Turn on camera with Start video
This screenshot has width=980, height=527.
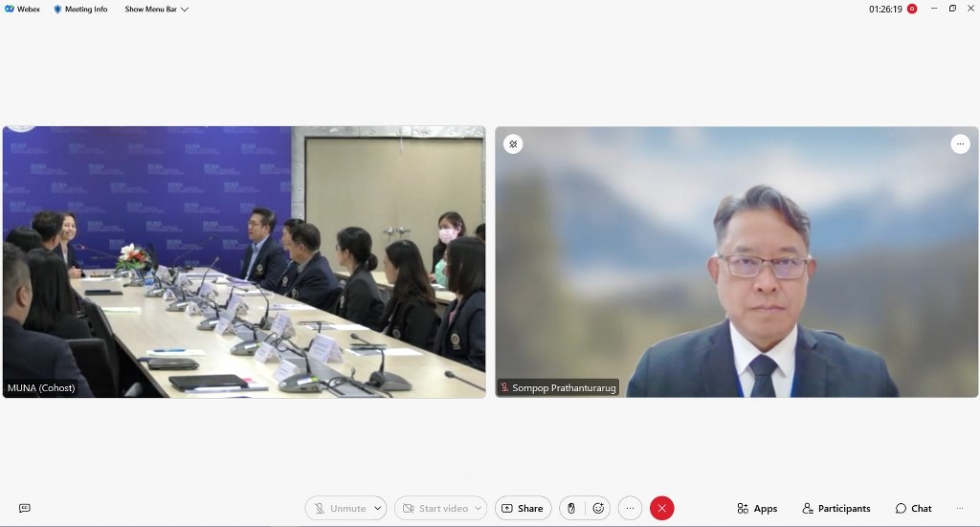(x=434, y=508)
